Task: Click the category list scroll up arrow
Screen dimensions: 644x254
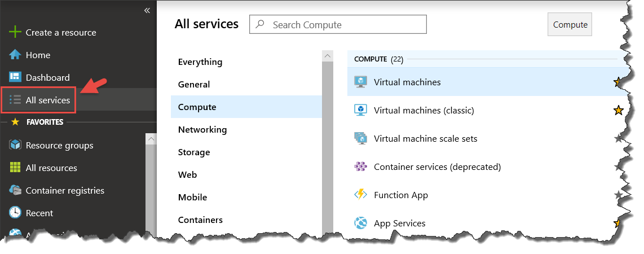Action: click(327, 56)
